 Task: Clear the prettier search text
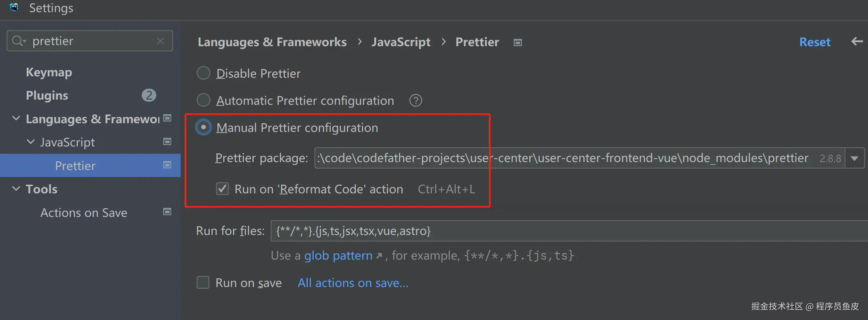coord(160,41)
